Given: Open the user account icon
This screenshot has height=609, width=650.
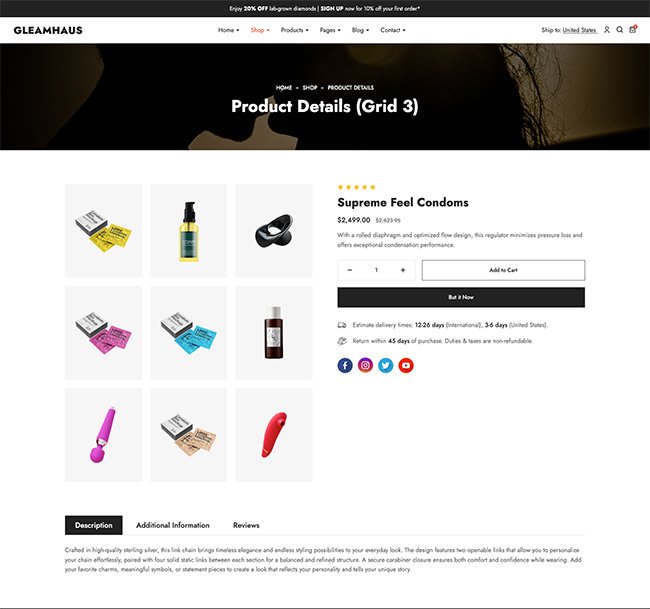Looking at the screenshot, I should pyautogui.click(x=606, y=30).
